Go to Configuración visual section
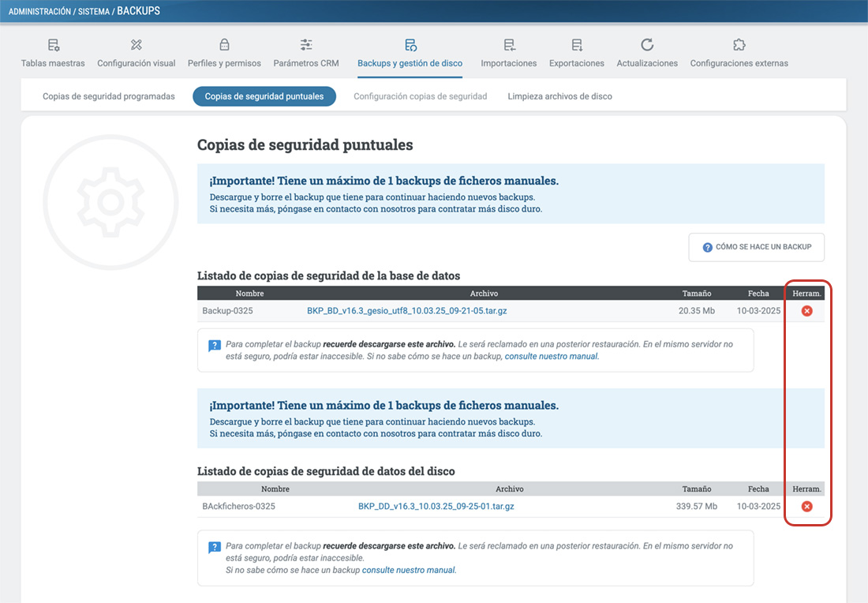Viewport: 868px width, 603px height. pyautogui.click(x=137, y=63)
